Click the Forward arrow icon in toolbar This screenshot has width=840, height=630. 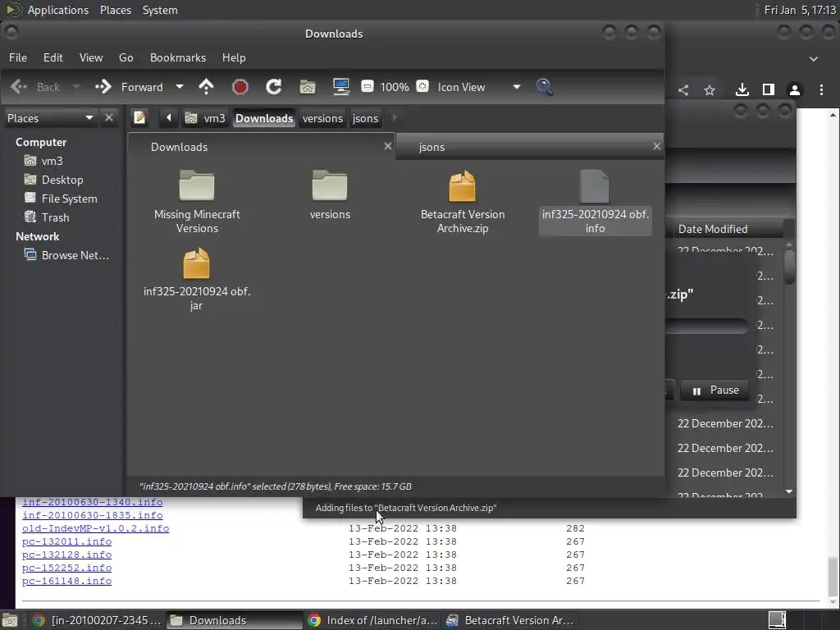click(103, 87)
